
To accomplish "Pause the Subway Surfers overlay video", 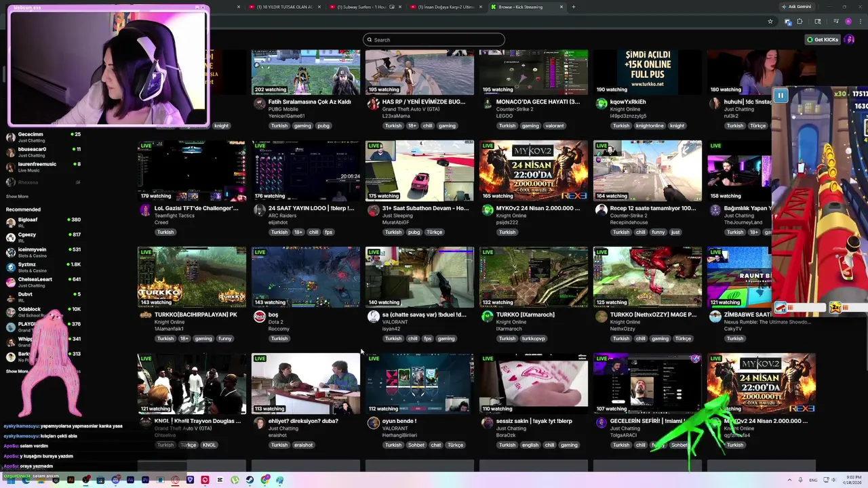I will [781, 96].
